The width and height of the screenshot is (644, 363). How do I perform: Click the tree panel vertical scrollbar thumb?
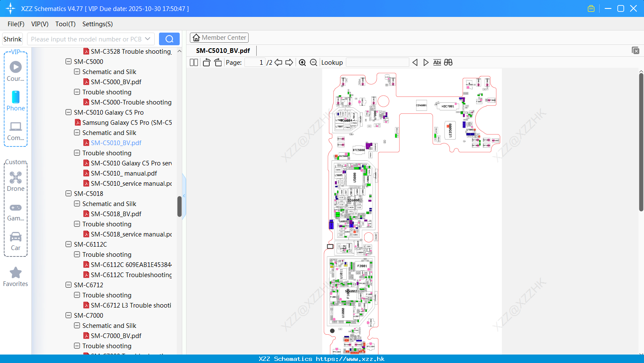(179, 206)
